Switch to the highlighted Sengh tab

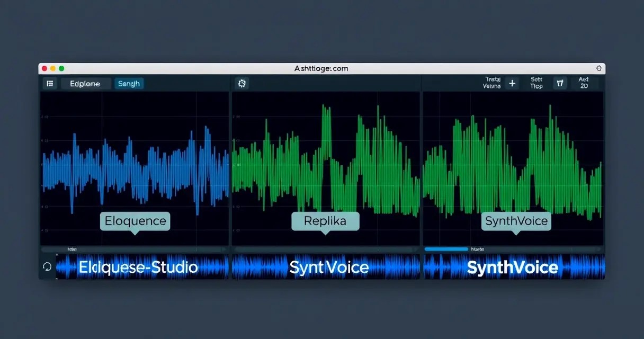(129, 84)
